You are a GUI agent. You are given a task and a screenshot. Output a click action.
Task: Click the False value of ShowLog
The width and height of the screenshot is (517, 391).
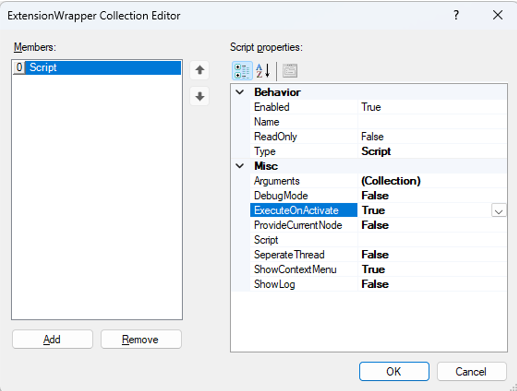pos(375,284)
